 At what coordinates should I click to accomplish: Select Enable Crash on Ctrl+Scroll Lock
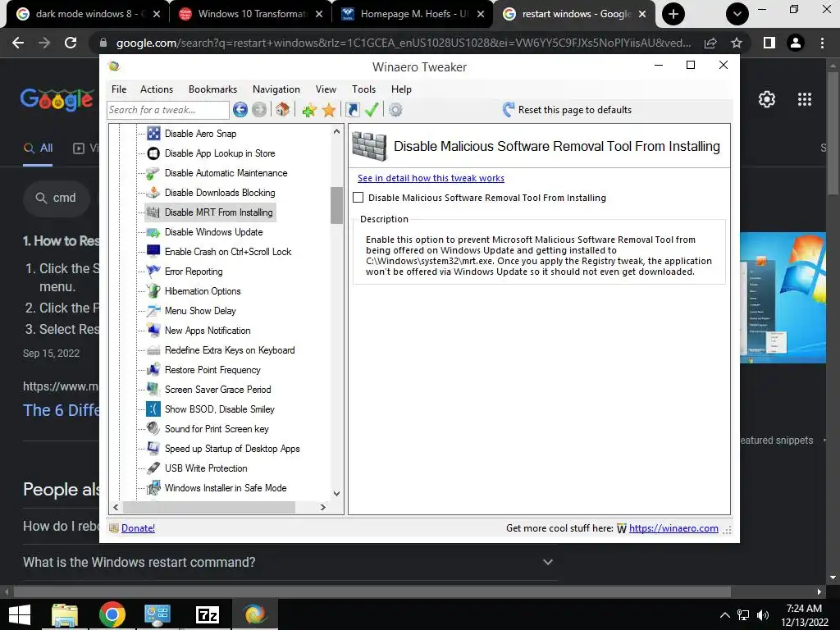(228, 252)
